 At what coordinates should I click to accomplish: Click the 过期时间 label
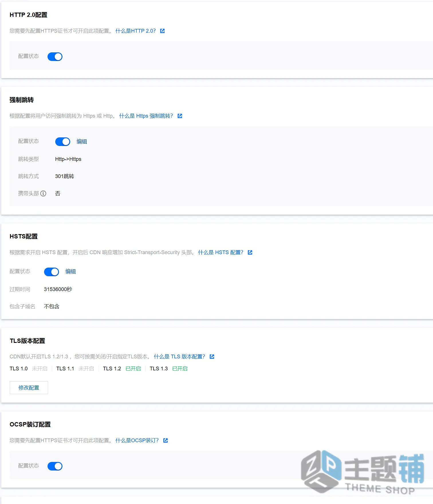coord(20,289)
